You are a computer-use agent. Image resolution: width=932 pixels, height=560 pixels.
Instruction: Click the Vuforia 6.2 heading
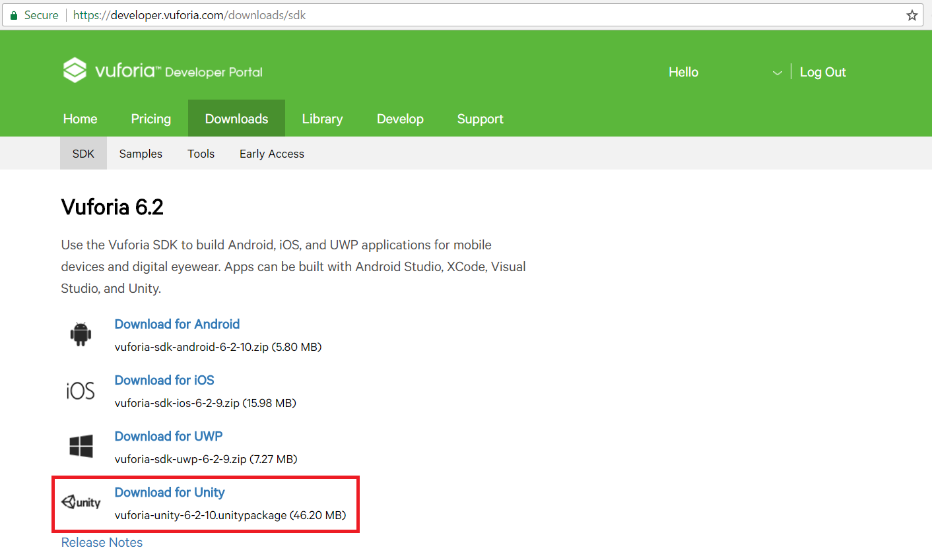pyautogui.click(x=112, y=207)
